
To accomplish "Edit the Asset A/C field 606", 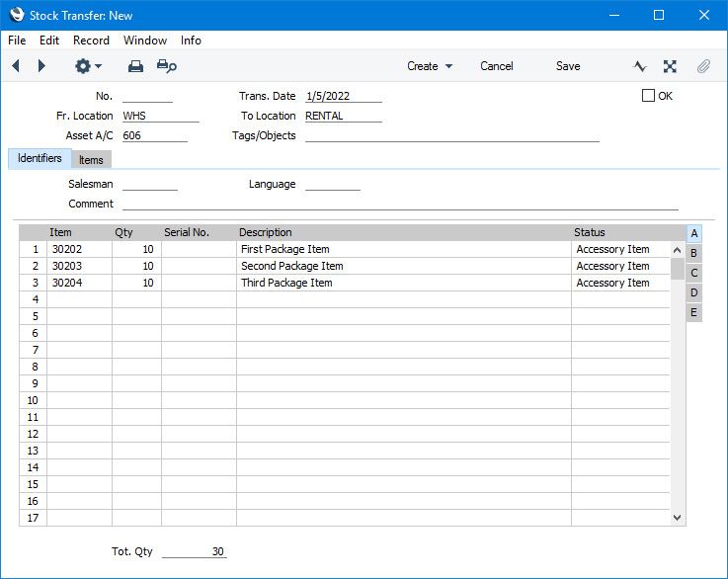I will click(155, 135).
